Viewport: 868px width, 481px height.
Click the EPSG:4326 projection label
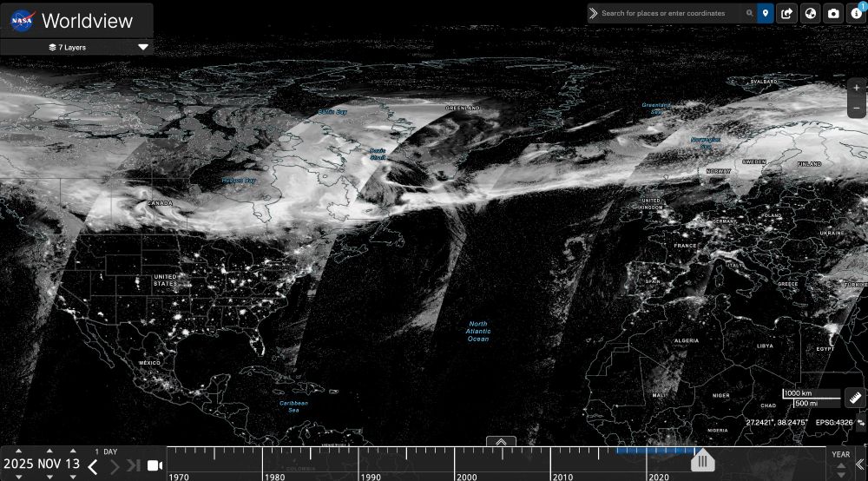[x=833, y=422]
